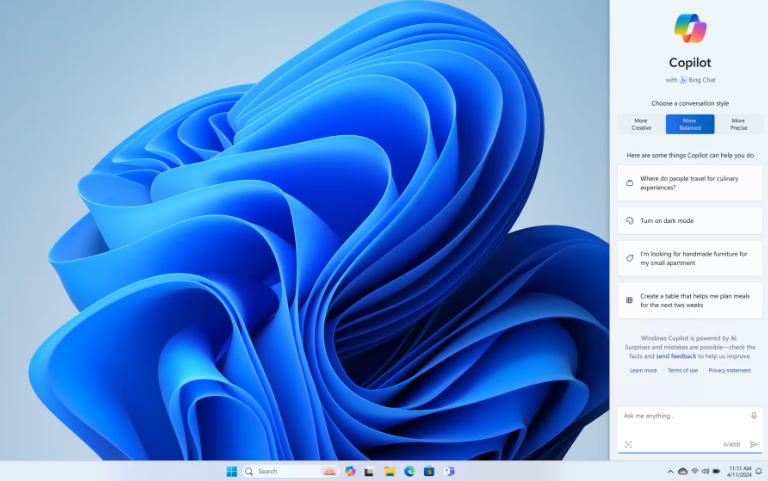768x481 pixels.
Task: Select More Creative conversation style
Action: coord(641,124)
